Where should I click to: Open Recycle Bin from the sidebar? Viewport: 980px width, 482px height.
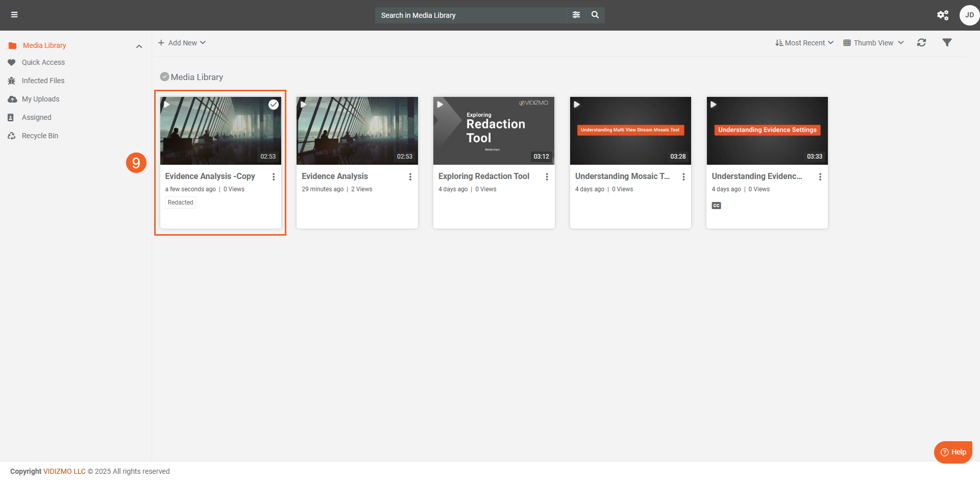40,136
